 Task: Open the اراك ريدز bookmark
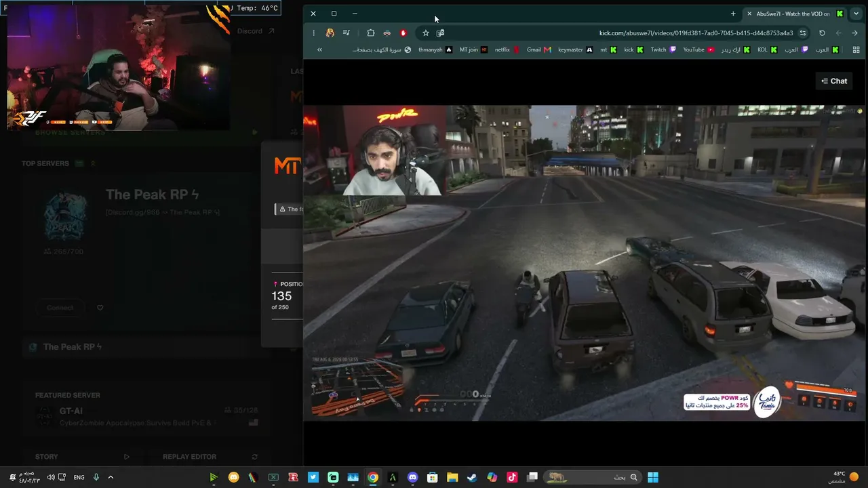736,49
